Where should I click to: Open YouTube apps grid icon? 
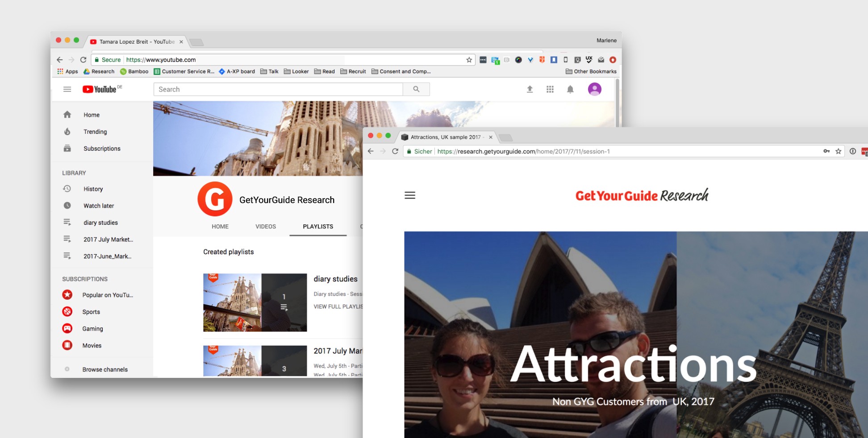point(550,89)
